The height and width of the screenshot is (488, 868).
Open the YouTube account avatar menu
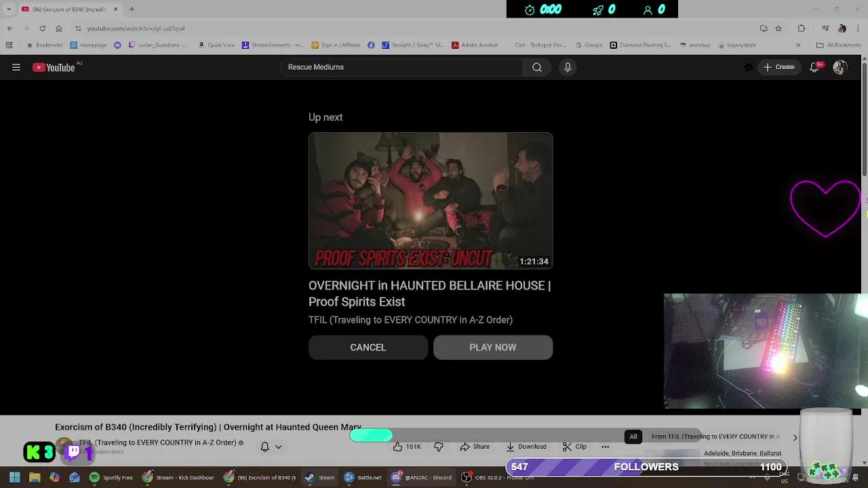pyautogui.click(x=840, y=67)
